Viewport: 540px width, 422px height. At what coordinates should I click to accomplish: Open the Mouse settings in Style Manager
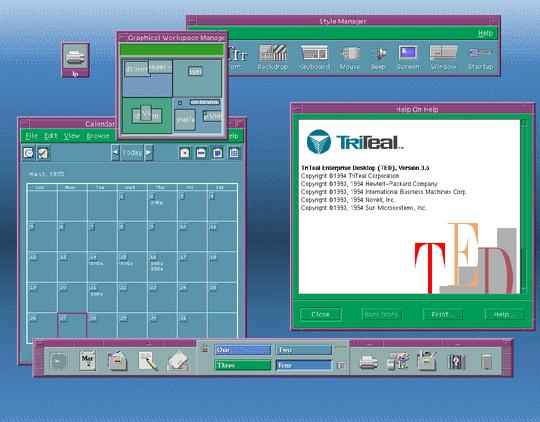350,57
